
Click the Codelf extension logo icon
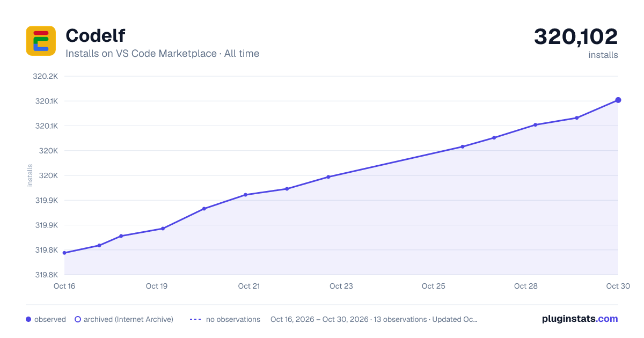(x=41, y=41)
